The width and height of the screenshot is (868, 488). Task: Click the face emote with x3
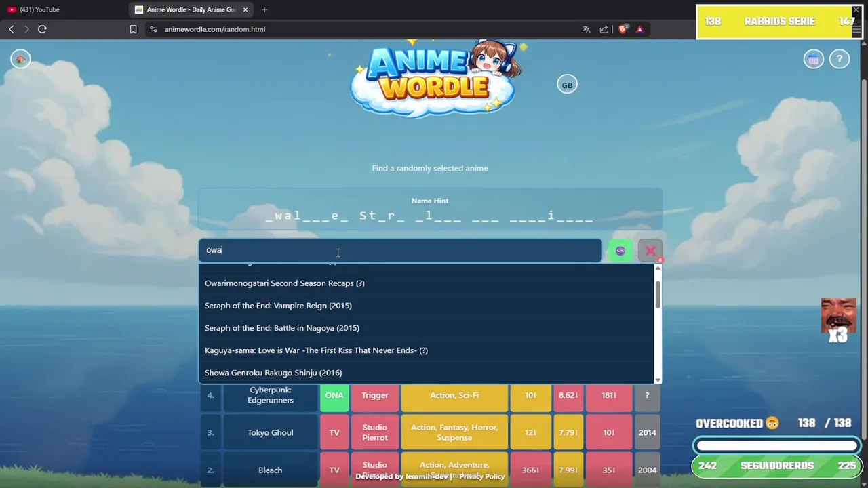pyautogui.click(x=838, y=320)
